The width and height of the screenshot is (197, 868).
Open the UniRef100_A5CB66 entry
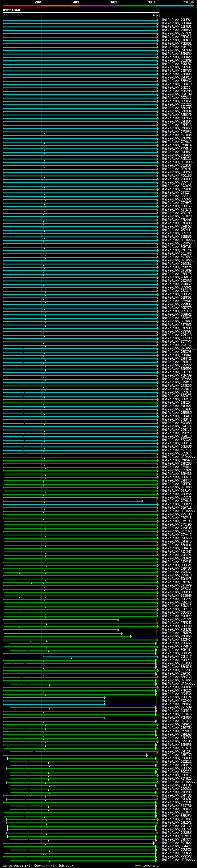pyautogui.click(x=177, y=636)
